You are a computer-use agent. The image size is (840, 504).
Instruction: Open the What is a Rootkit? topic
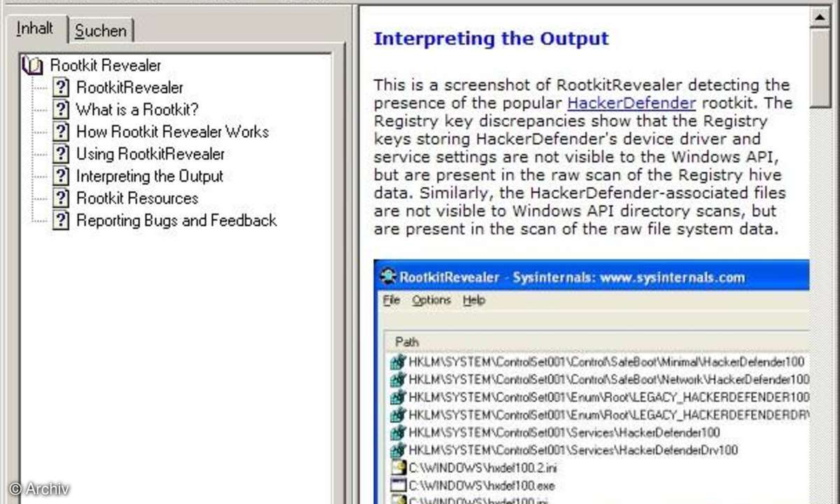click(x=137, y=109)
